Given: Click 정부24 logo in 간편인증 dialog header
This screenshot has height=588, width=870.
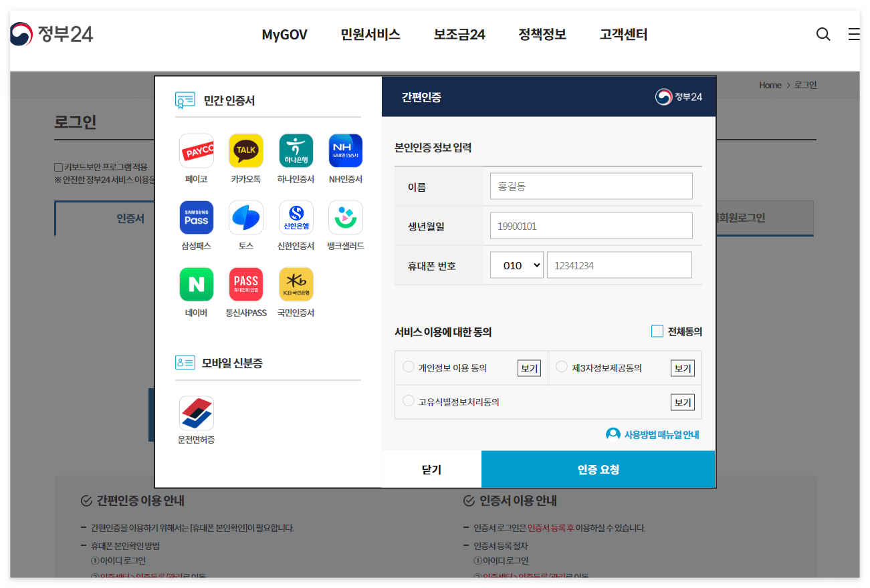Looking at the screenshot, I should click(x=679, y=98).
